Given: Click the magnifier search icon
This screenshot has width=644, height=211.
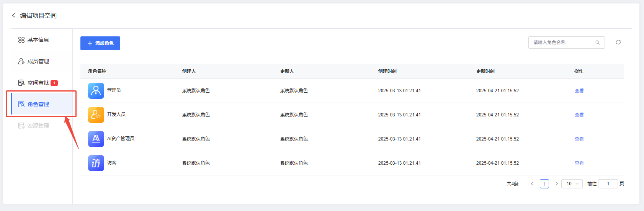Looking at the screenshot, I should (597, 43).
